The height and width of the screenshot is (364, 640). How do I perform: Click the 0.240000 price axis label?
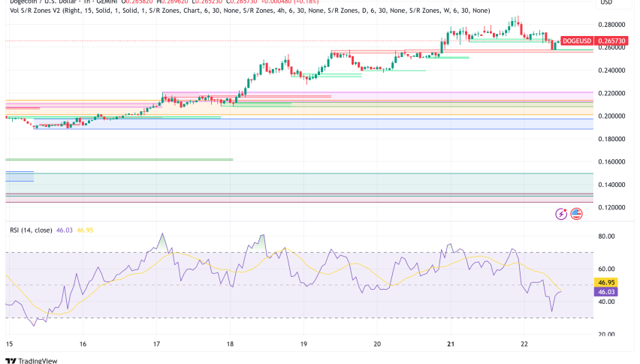click(x=611, y=71)
